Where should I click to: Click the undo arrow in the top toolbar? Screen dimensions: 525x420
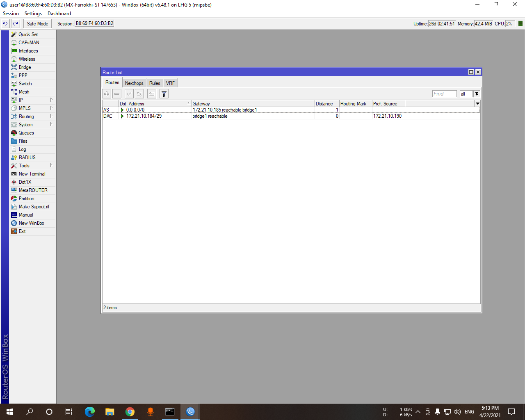pos(5,24)
